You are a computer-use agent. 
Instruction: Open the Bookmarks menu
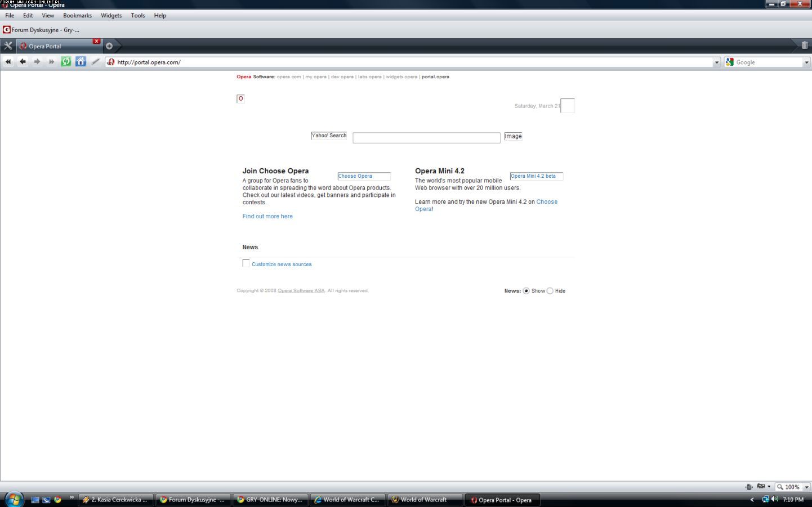click(x=77, y=16)
